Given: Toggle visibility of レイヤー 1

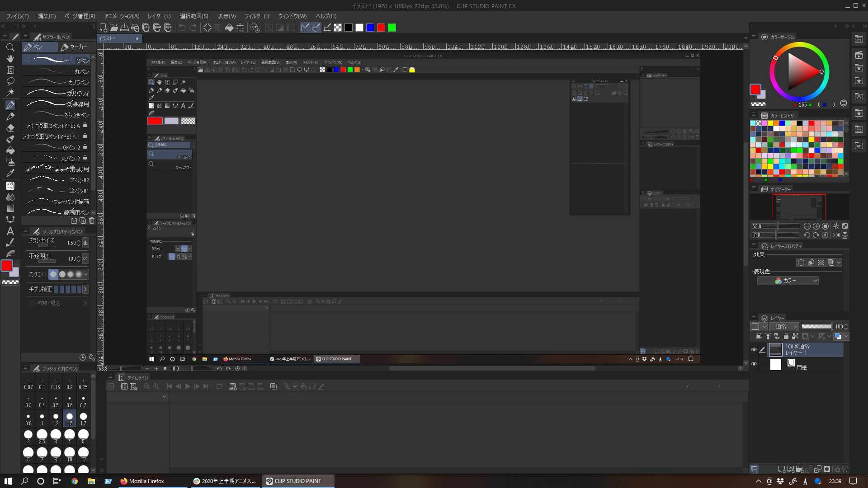Looking at the screenshot, I should (754, 350).
